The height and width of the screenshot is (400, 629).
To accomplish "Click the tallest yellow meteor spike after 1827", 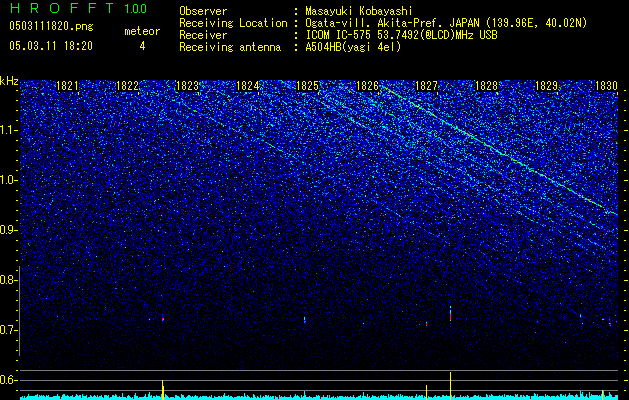I will 450,386.
